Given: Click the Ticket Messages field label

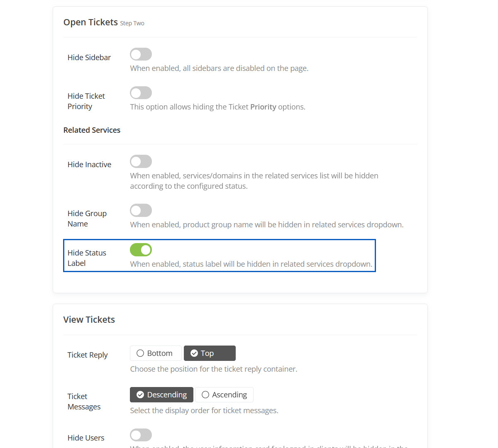Looking at the screenshot, I should coord(84,402).
